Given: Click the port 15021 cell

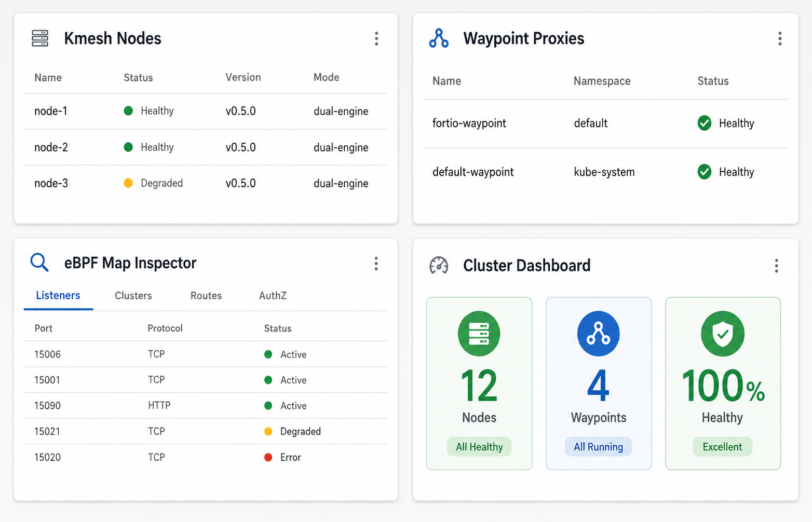Looking at the screenshot, I should pyautogui.click(x=47, y=431).
